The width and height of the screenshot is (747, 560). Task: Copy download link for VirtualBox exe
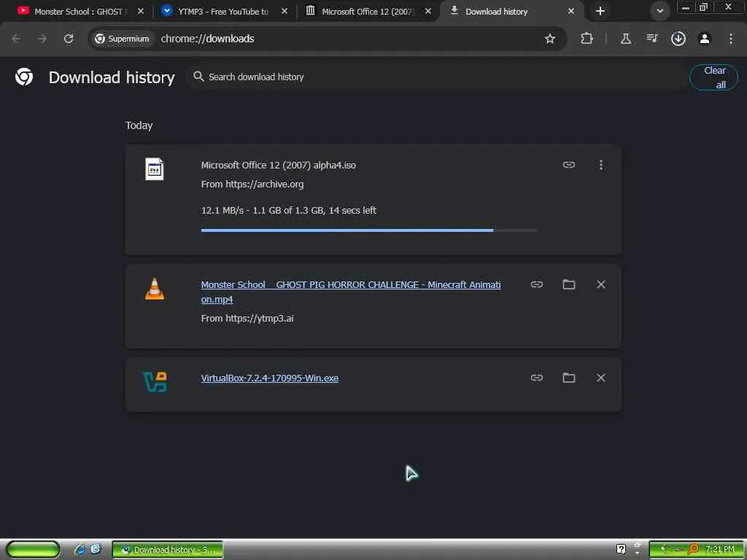[x=537, y=378]
